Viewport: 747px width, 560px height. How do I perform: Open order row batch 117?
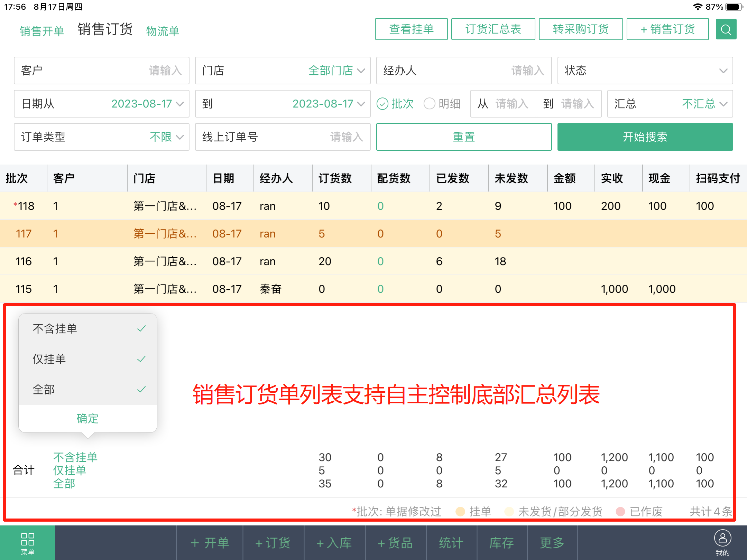[x=373, y=234]
